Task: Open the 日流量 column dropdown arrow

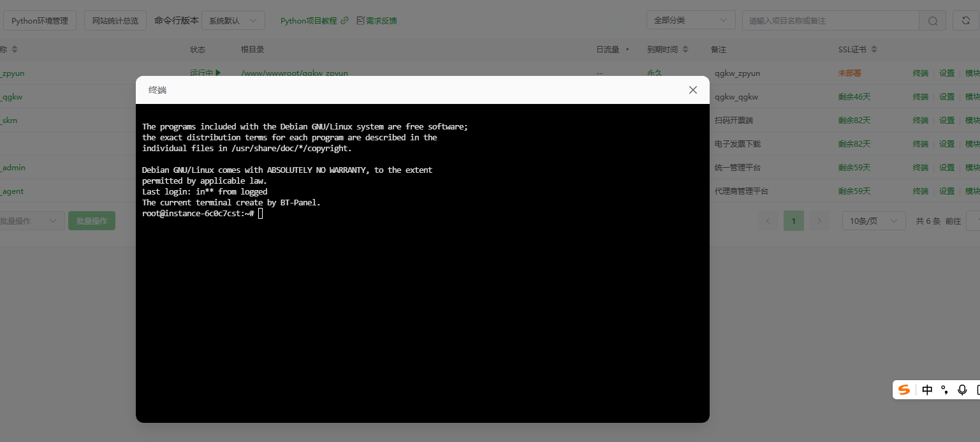Action: [627, 49]
